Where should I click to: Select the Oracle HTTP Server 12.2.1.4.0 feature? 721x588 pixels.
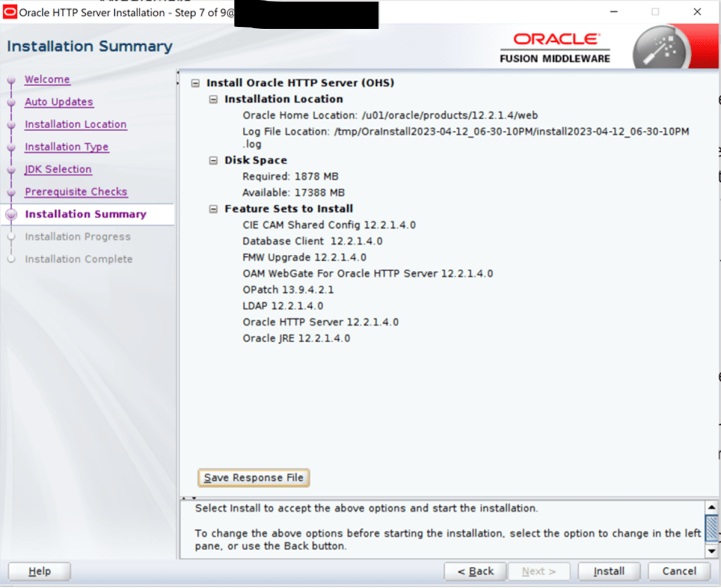coord(320,322)
